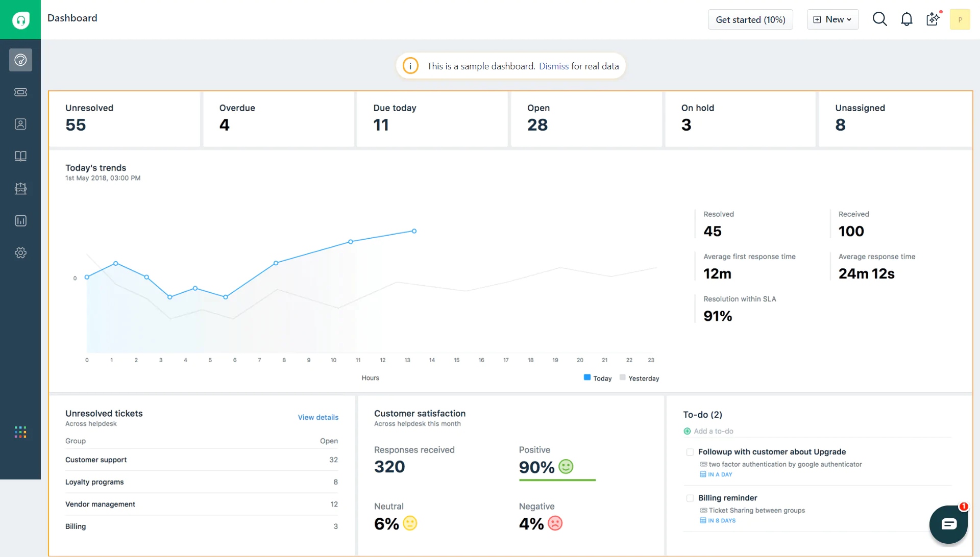Screen dimensions: 980x557
Task: Open the Reports chart icon in sidebar
Action: (x=20, y=221)
